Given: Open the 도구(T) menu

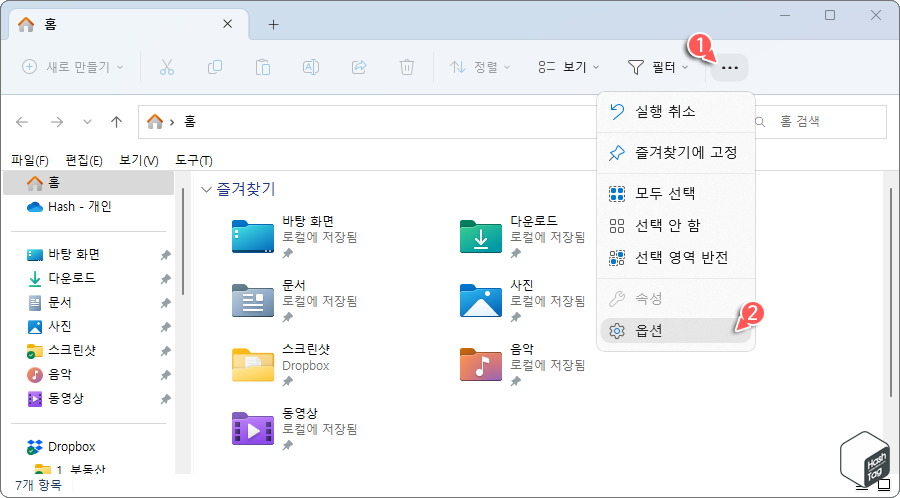Looking at the screenshot, I should [x=194, y=161].
